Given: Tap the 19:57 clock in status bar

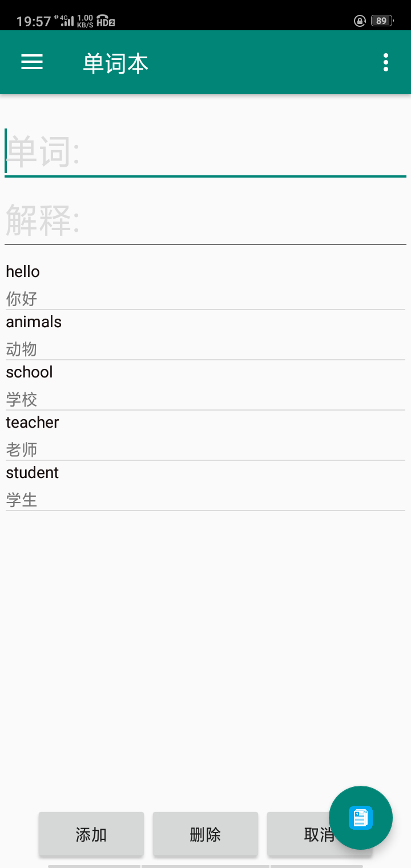Looking at the screenshot, I should (34, 22).
